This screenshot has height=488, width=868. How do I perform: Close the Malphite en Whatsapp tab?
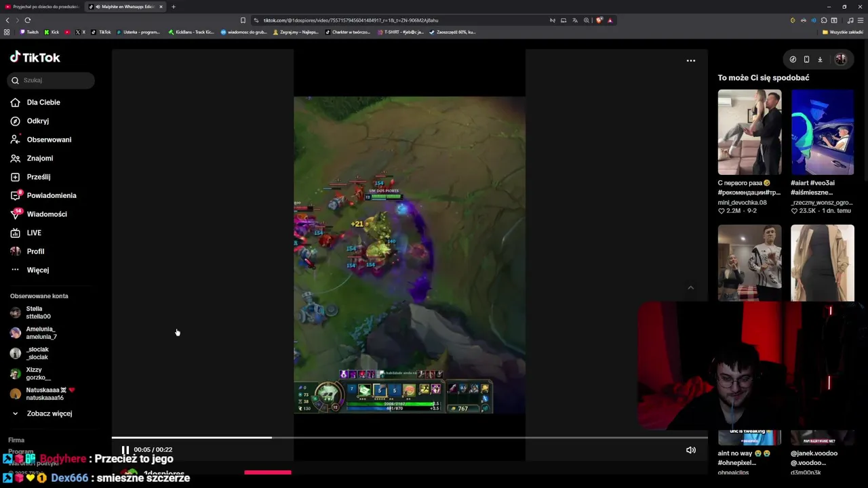pyautogui.click(x=161, y=7)
